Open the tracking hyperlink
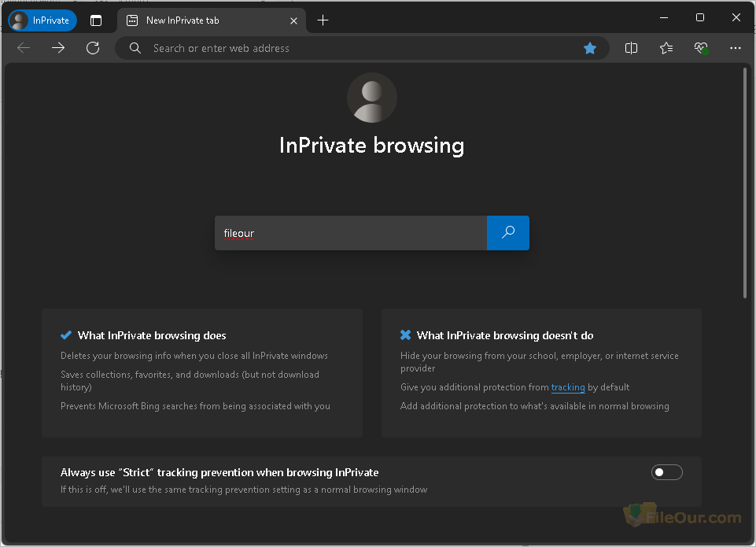756x547 pixels. tap(567, 387)
